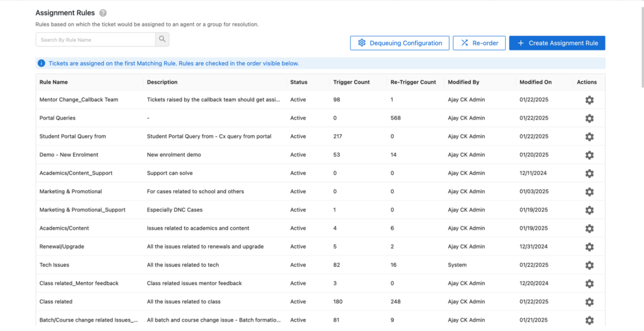Open gear actions for Academics/Content_Support rule
Viewport: 644px width, 331px height.
(x=589, y=174)
